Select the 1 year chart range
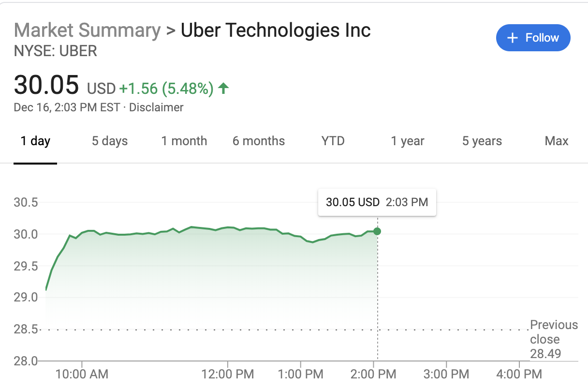 click(407, 141)
